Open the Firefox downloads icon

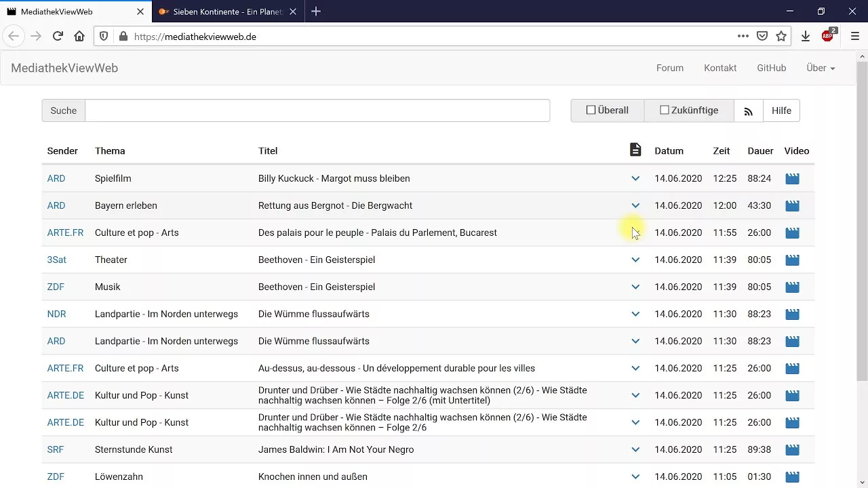806,37
